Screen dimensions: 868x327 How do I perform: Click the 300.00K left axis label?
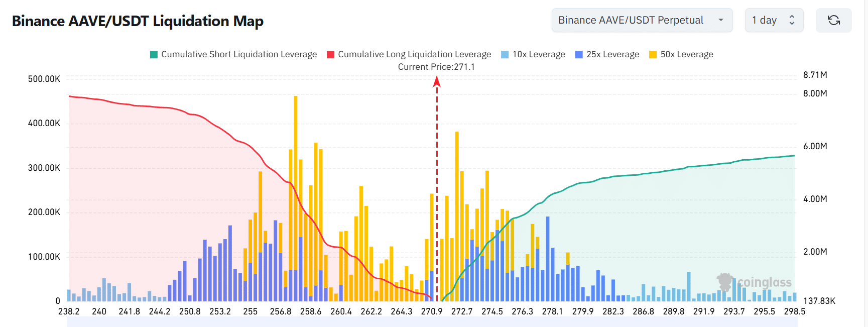point(44,168)
